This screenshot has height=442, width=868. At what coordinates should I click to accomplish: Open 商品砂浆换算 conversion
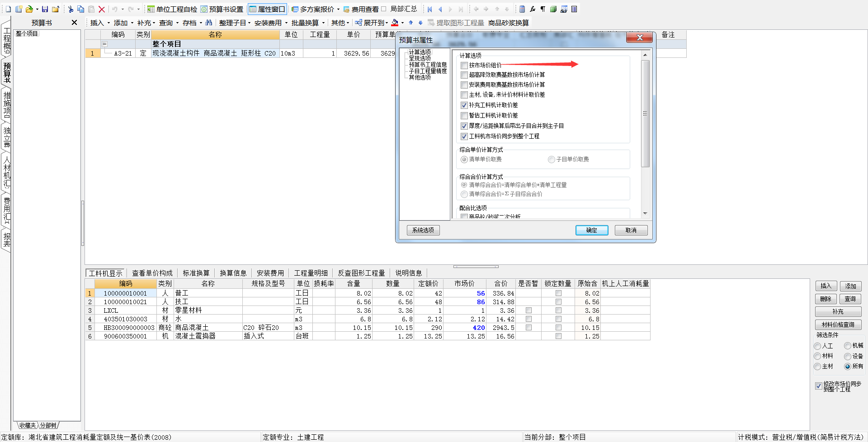tap(509, 23)
